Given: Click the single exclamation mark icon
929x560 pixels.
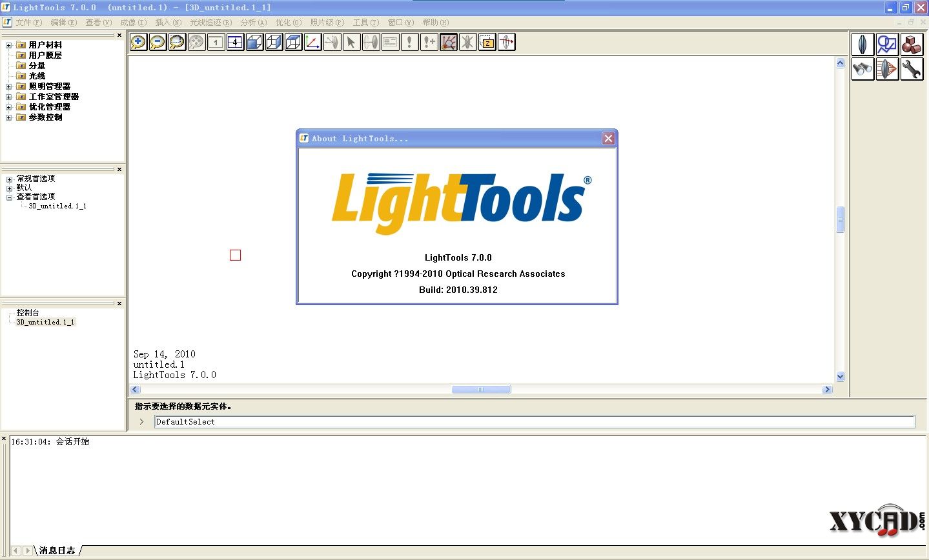Looking at the screenshot, I should coord(409,43).
